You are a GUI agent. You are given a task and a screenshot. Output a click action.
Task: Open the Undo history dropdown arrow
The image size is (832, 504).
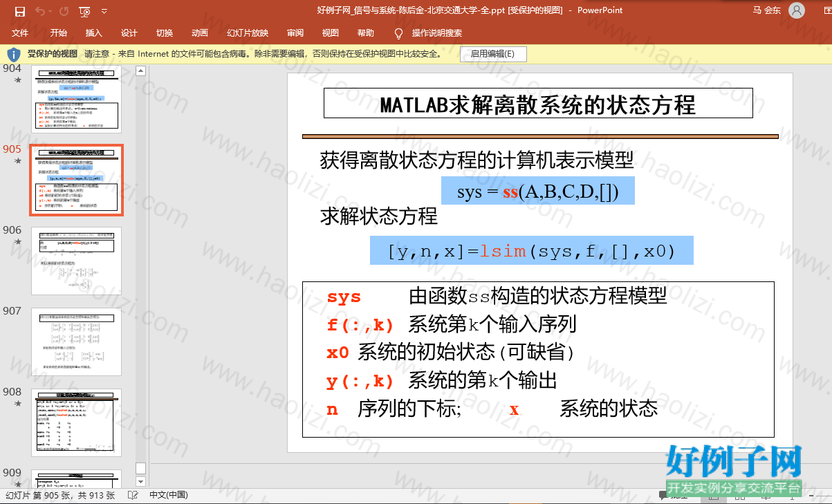(50, 12)
